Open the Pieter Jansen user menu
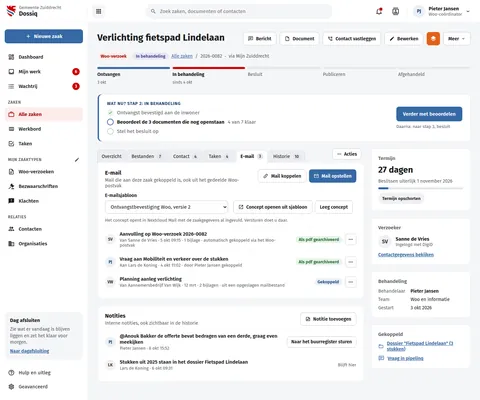Image resolution: width=480 pixels, height=400 pixels. (x=442, y=11)
